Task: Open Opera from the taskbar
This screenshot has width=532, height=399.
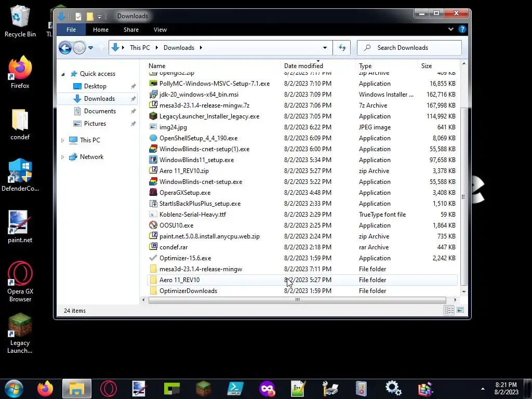Action: pos(109,389)
